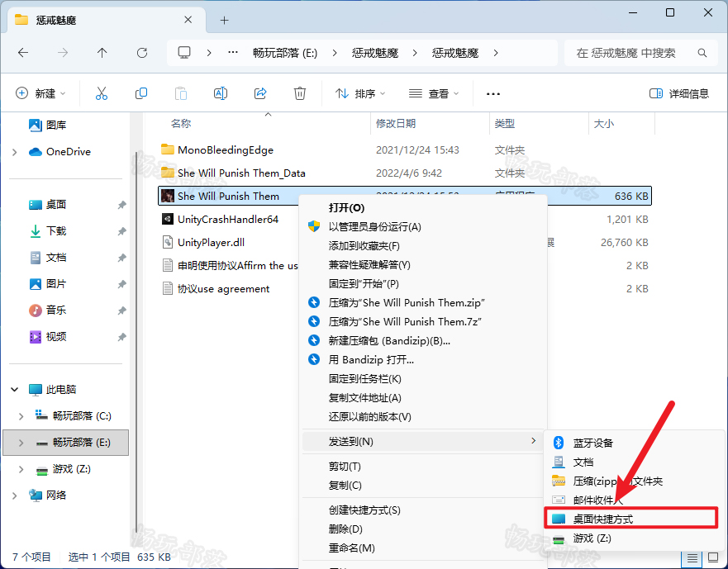Viewport: 728px width, 569px height.
Task: Click the 修改日期 column header
Action: pyautogui.click(x=396, y=123)
